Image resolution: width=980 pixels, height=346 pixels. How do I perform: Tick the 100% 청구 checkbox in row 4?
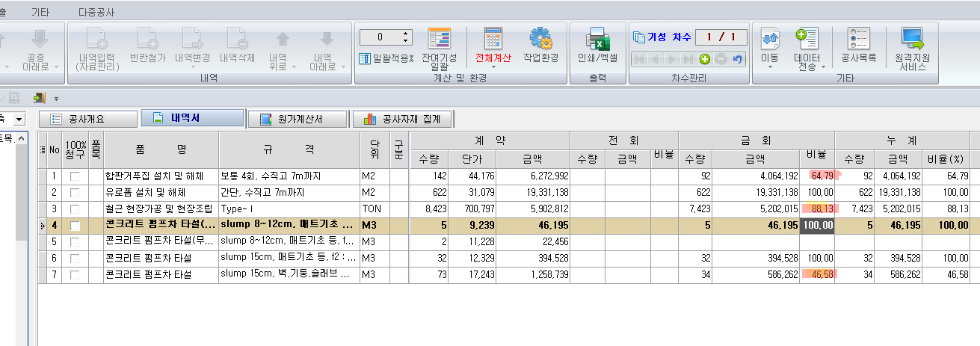coord(75,226)
